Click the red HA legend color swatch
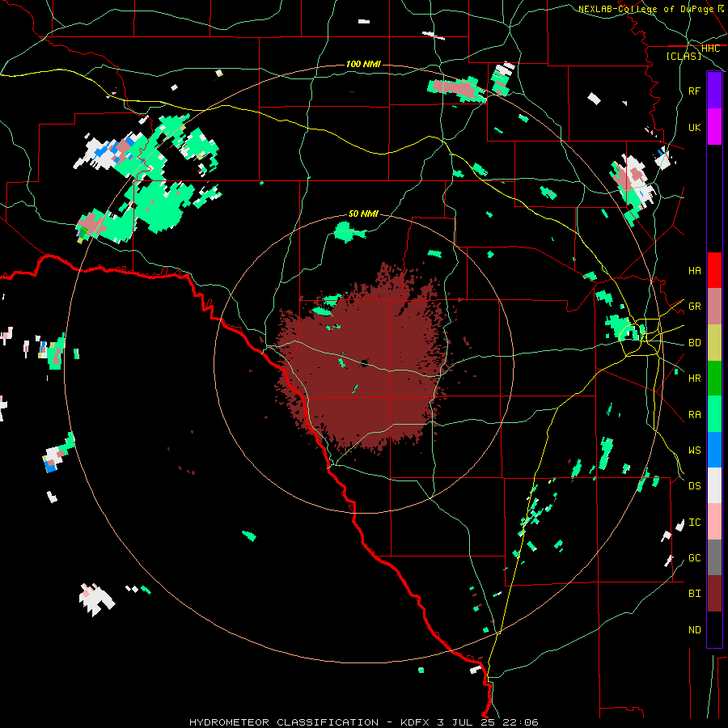Viewport: 728px width, 728px height. 714,270
